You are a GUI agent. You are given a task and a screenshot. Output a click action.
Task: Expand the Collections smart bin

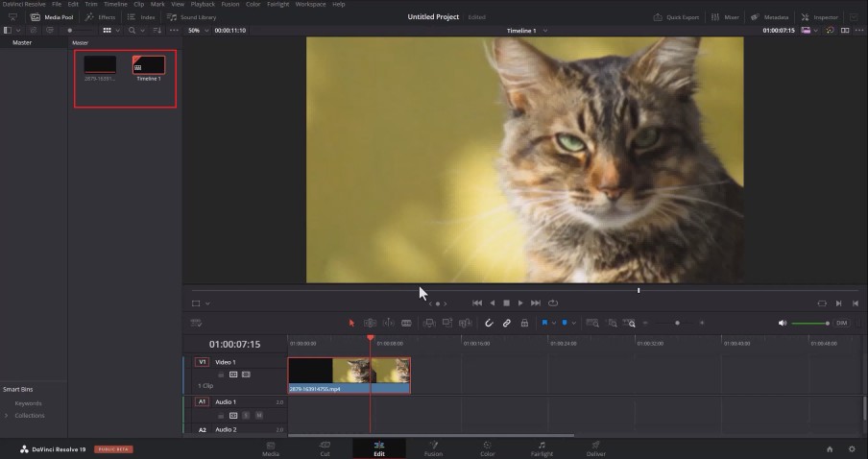click(x=6, y=415)
